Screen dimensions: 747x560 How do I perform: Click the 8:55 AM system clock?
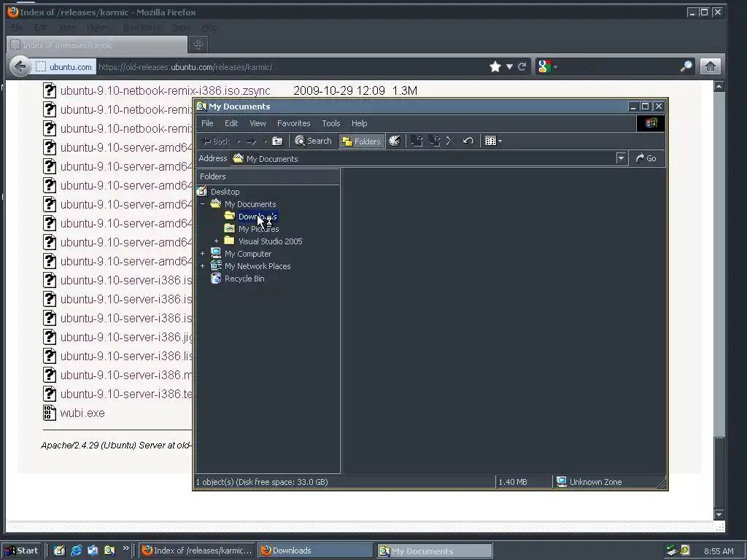[x=719, y=551]
